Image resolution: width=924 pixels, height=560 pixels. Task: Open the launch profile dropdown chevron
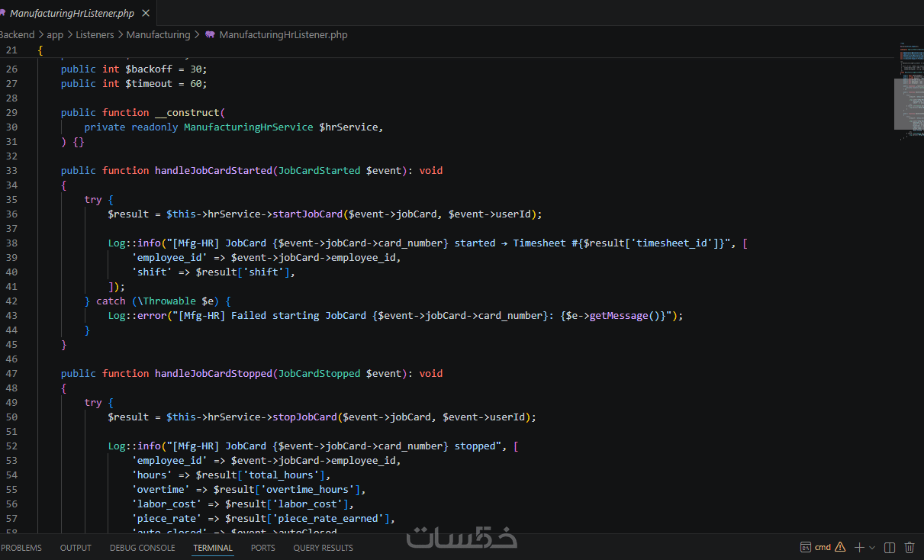872,548
